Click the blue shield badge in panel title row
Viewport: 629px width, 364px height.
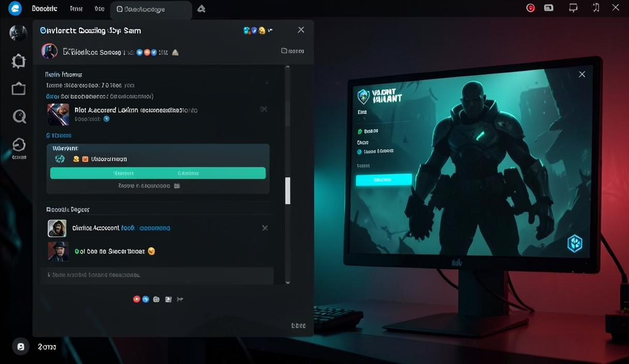[x=254, y=31]
